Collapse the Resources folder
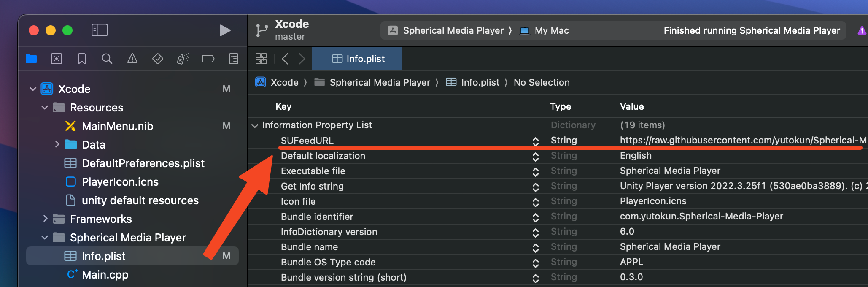 45,108
